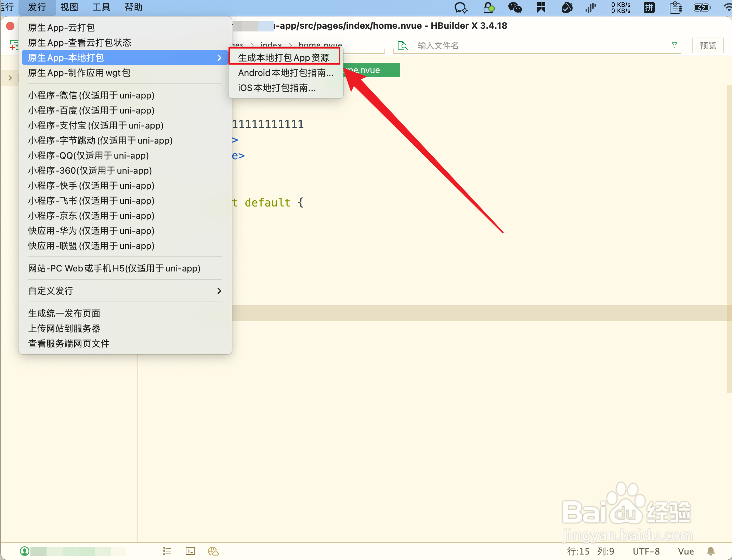Image resolution: width=732 pixels, height=560 pixels.
Task: Click the editor vertical scrollbar
Action: click(729, 239)
